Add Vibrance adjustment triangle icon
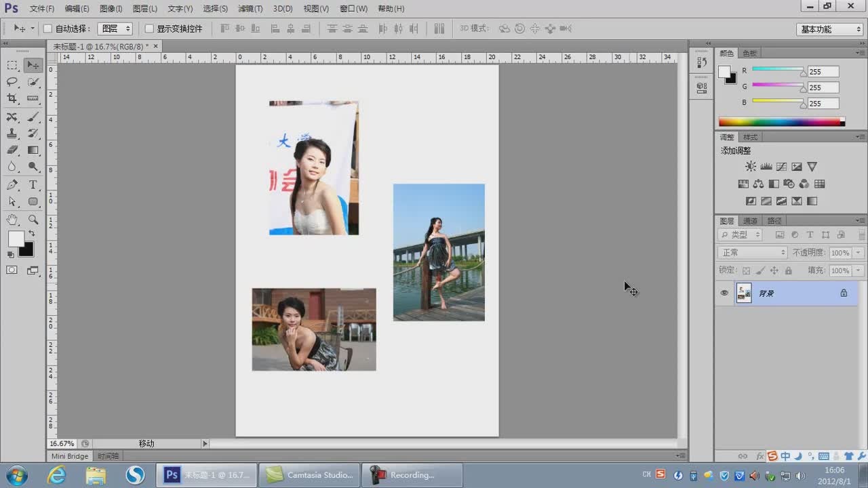Screen dimensions: 868x488 pos(812,166)
